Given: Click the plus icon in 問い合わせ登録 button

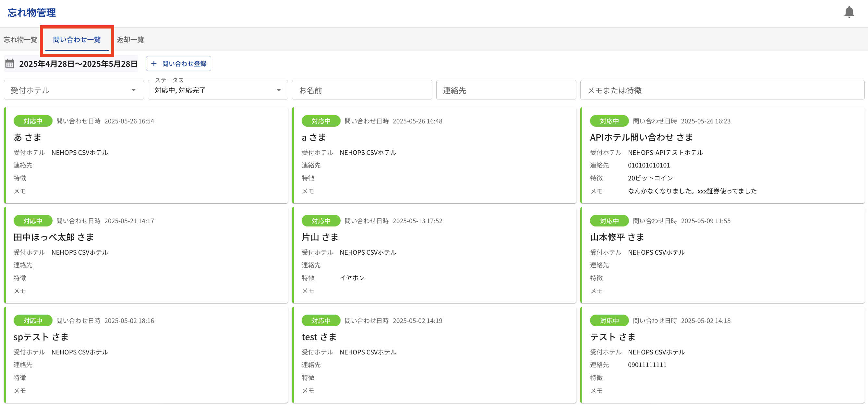Looking at the screenshot, I should tap(154, 64).
